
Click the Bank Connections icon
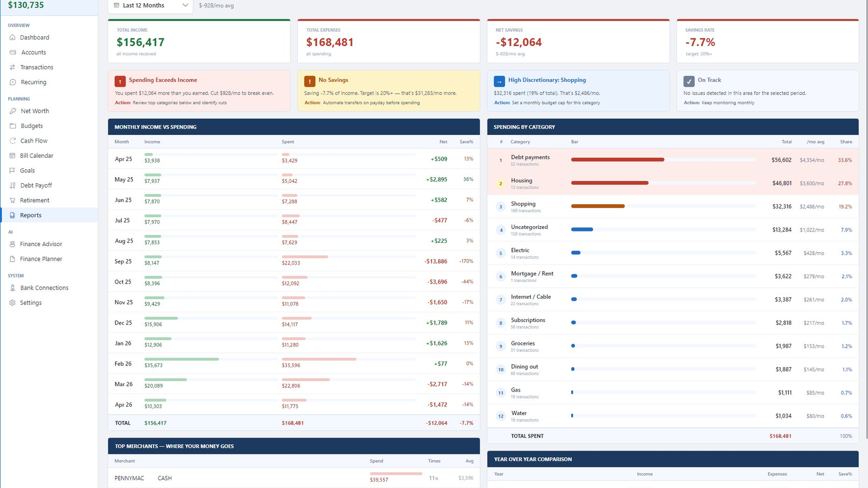[x=12, y=288]
